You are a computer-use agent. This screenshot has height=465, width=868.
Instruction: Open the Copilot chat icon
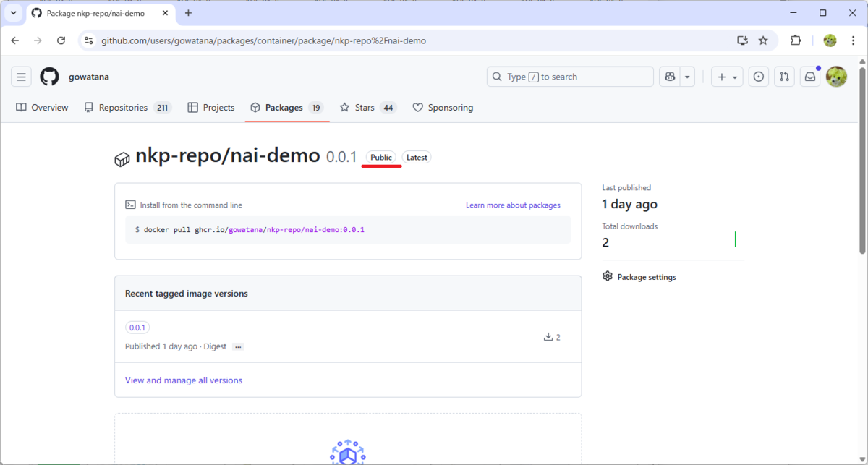tap(670, 77)
